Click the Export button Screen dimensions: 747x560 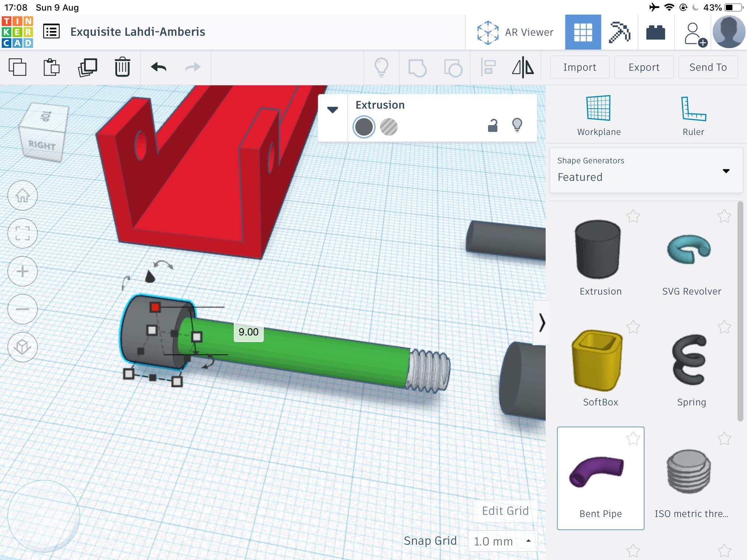coord(643,67)
